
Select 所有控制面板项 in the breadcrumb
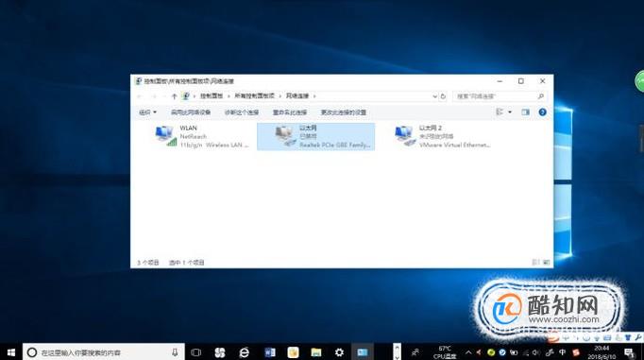(x=254, y=95)
